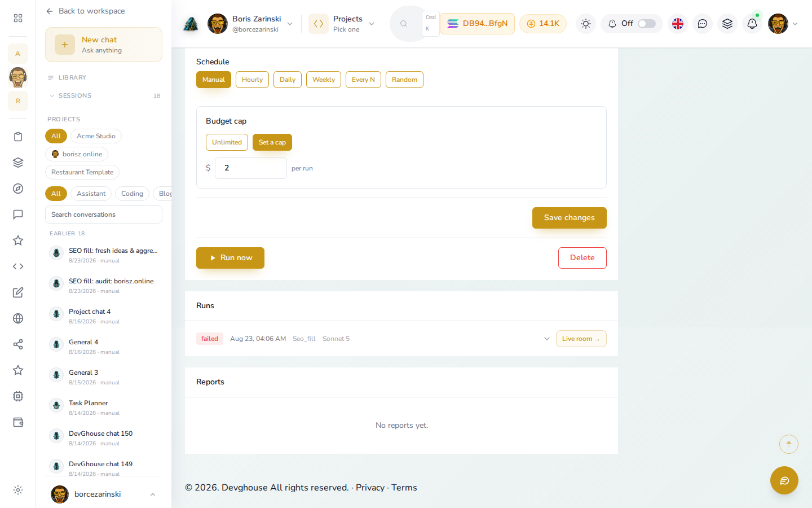Open the notifications bell in top bar
Viewport: 812px width, 508px height.
[752, 24]
